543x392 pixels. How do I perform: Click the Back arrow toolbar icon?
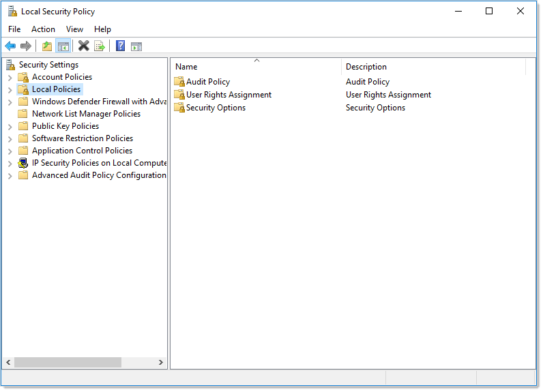tap(10, 46)
